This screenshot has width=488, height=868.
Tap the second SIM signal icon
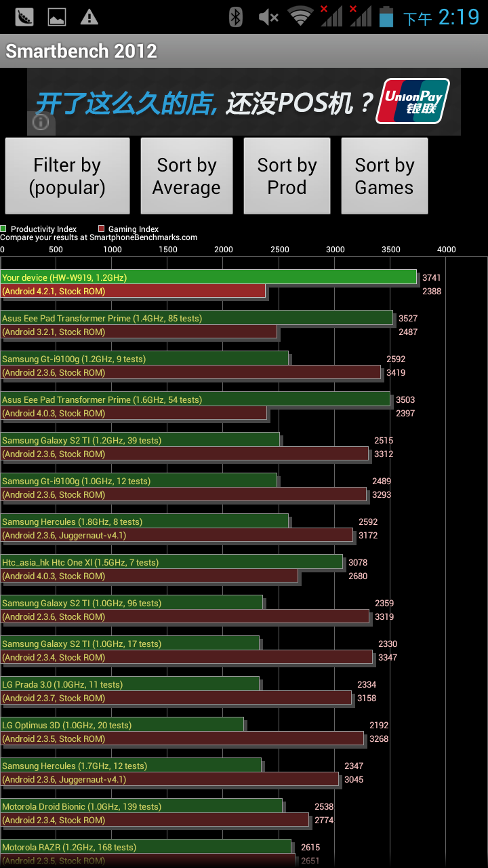360,16
